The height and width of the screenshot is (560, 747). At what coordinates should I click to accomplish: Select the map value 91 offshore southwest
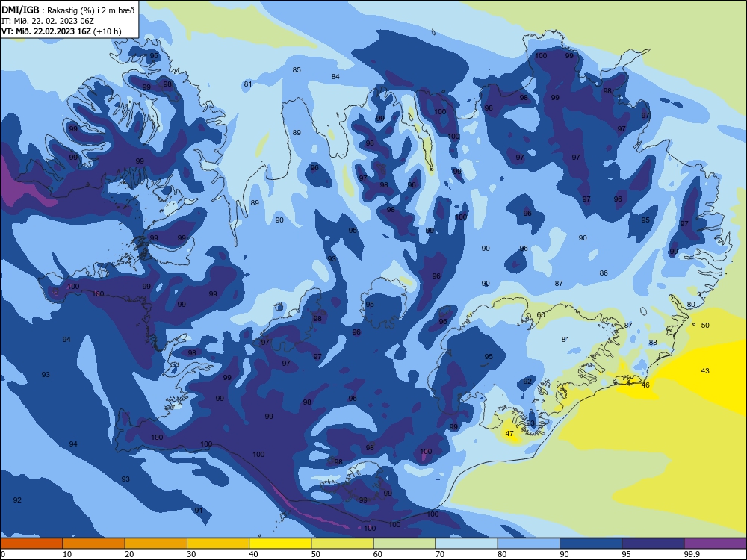[199, 510]
